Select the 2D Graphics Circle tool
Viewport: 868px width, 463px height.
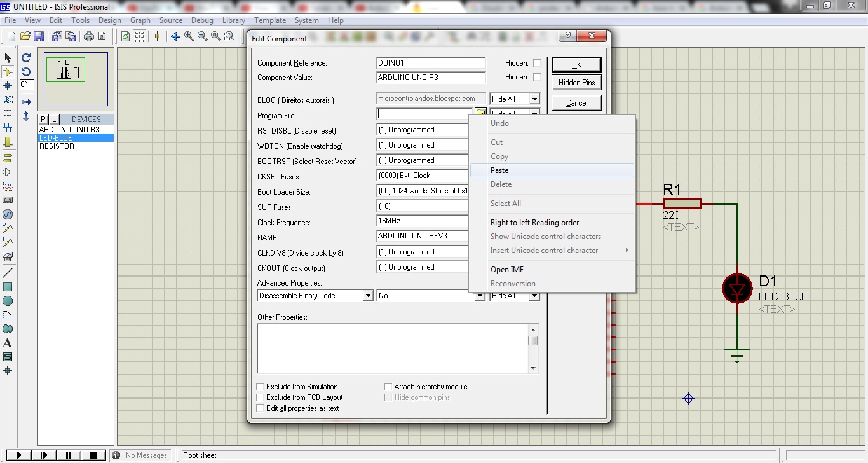coord(8,301)
